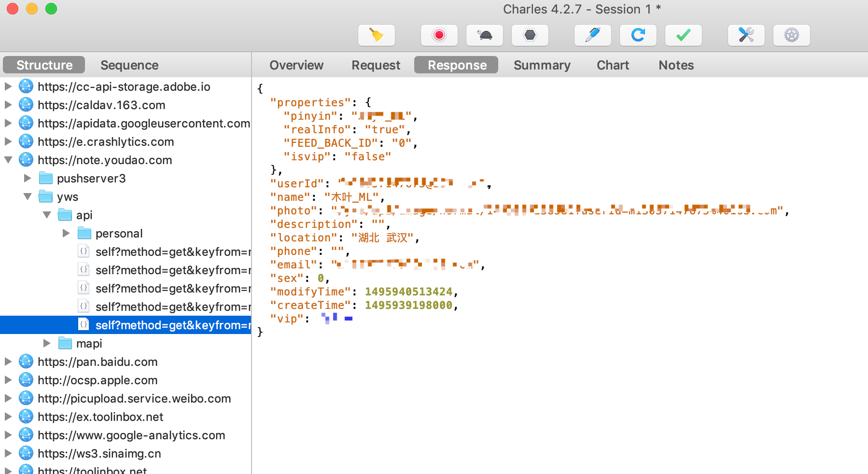This screenshot has height=474, width=868.
Task: Click the green checkmark Validate icon
Action: [x=684, y=35]
